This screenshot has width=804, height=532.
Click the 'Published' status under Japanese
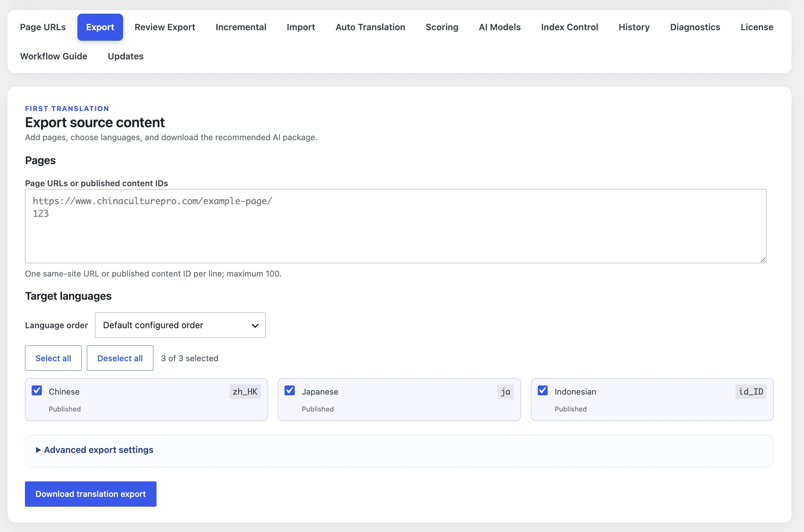[x=318, y=409]
